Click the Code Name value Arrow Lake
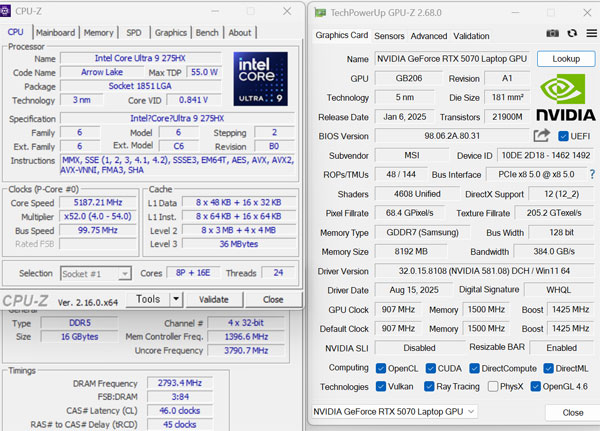This screenshot has height=431, width=600. pos(102,72)
